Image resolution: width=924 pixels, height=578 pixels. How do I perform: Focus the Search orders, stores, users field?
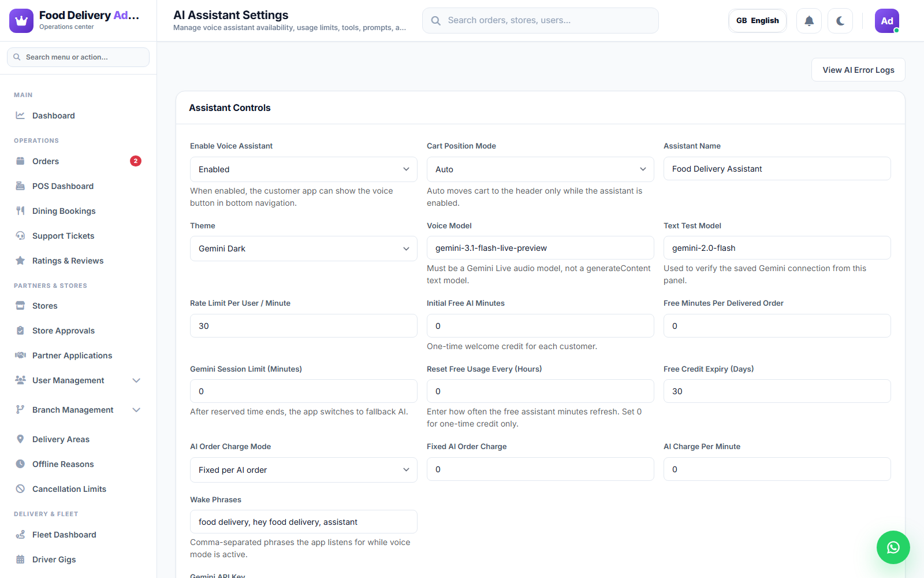(541, 21)
